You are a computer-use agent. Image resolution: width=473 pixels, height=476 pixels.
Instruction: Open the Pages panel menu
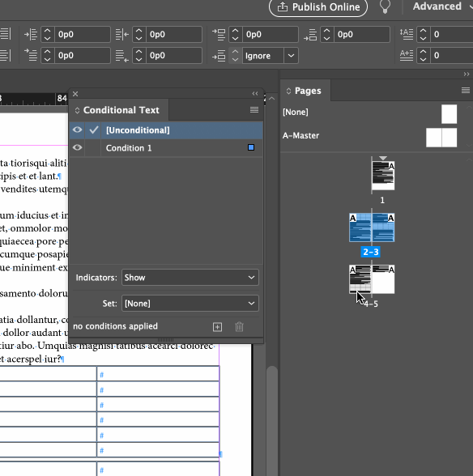(x=466, y=90)
